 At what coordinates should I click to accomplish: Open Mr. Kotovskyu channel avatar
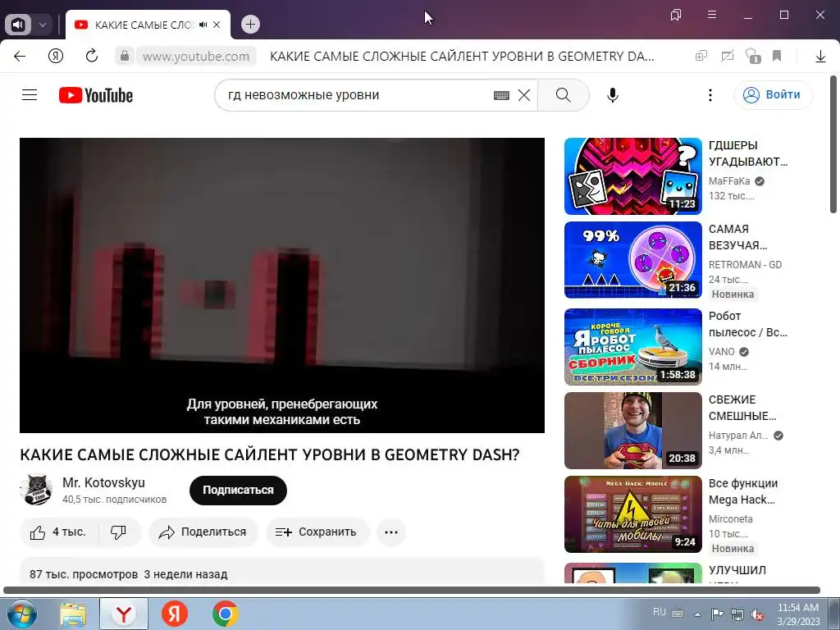coord(36,490)
